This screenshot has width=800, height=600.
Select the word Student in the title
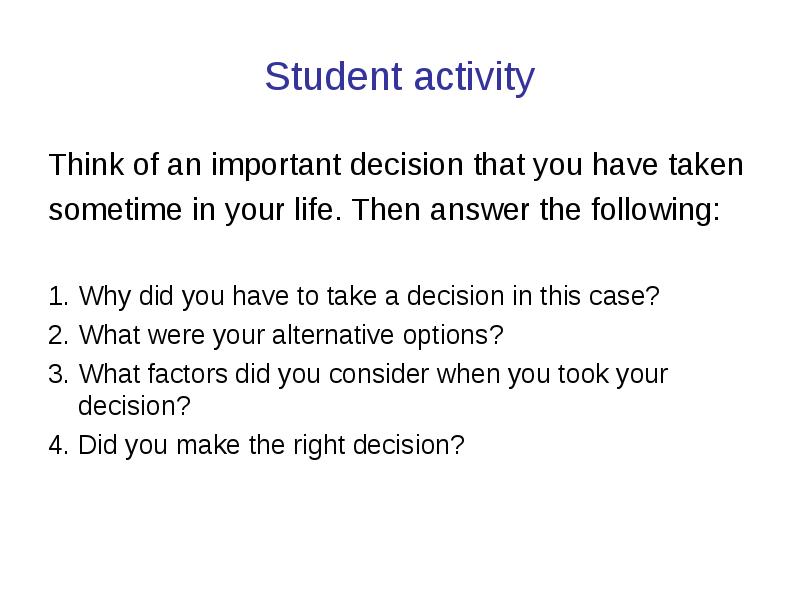click(x=334, y=76)
